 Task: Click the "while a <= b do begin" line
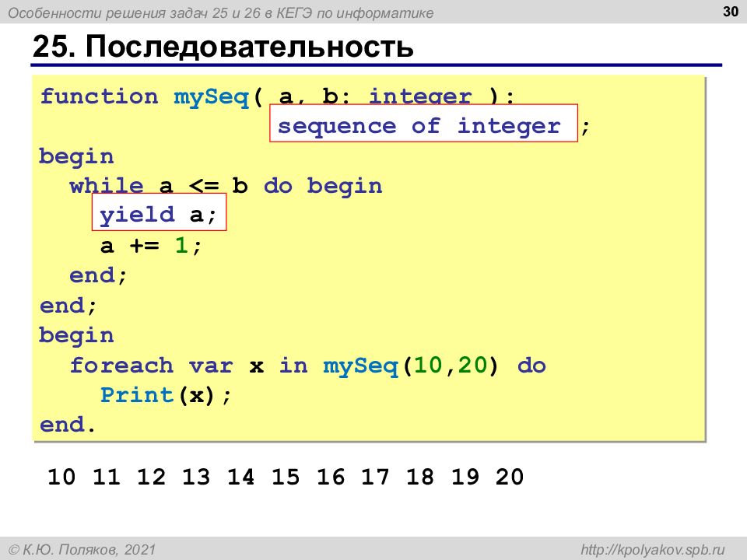[226, 185]
